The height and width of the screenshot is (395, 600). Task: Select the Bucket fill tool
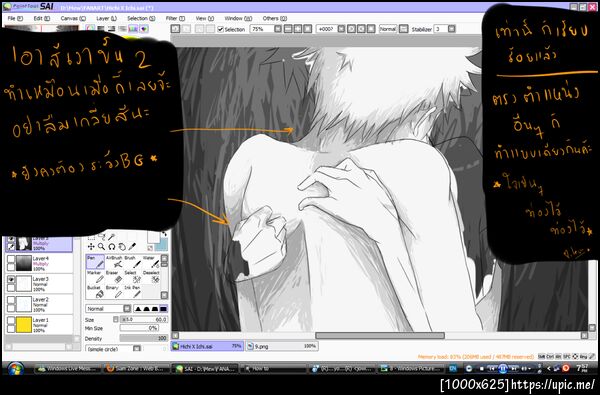[95, 292]
